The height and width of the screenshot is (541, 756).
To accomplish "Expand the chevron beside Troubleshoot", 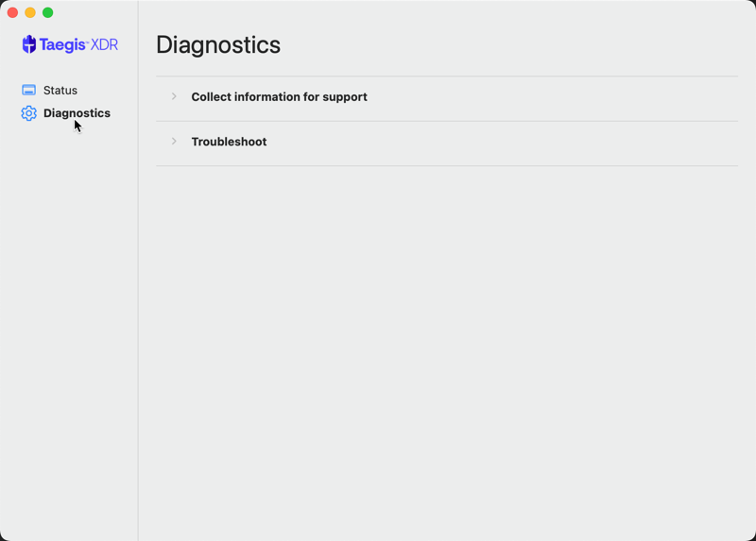I will (174, 142).
